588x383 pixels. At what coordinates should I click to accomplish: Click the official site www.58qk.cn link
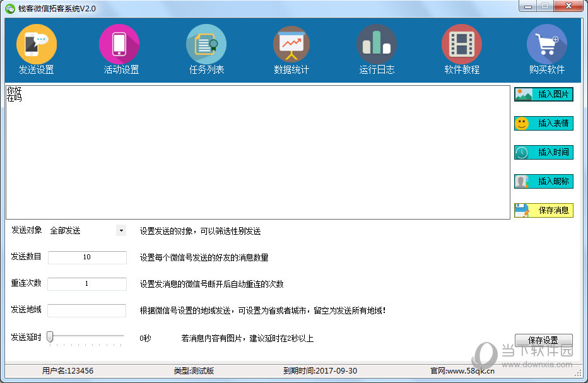471,371
